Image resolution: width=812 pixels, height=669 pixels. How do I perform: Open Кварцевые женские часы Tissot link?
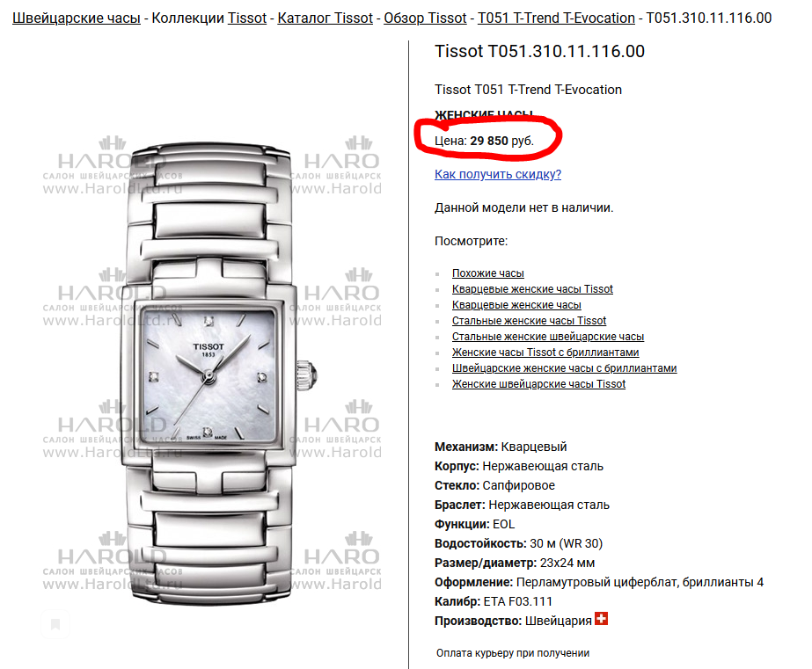[x=532, y=289]
